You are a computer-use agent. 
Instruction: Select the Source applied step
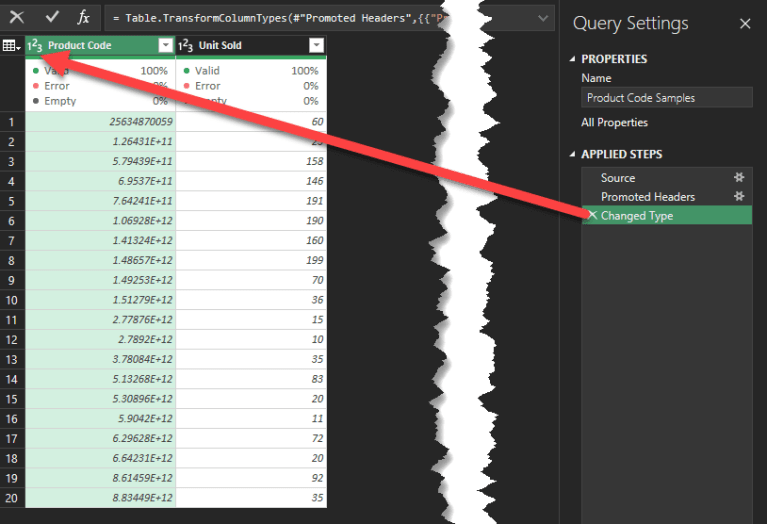pos(618,178)
